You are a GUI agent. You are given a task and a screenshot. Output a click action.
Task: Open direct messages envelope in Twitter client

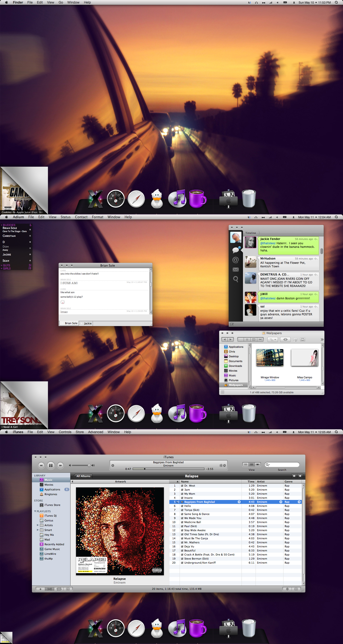(x=235, y=270)
